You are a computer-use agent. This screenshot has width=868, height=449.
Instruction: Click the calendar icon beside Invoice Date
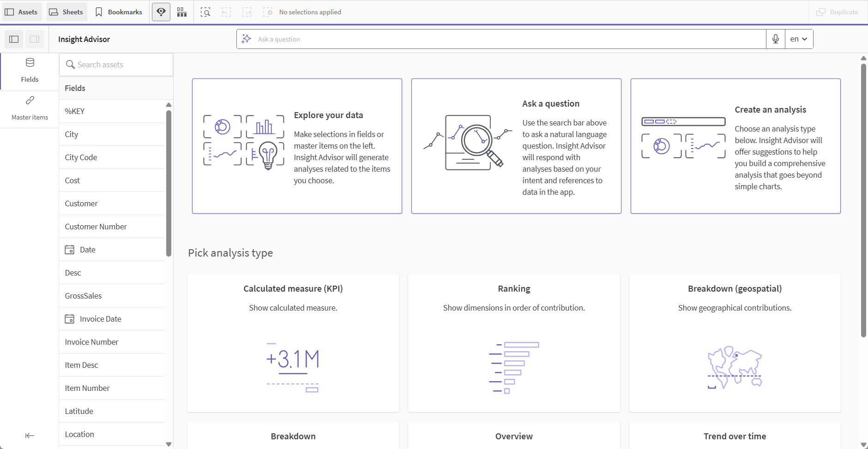click(70, 318)
